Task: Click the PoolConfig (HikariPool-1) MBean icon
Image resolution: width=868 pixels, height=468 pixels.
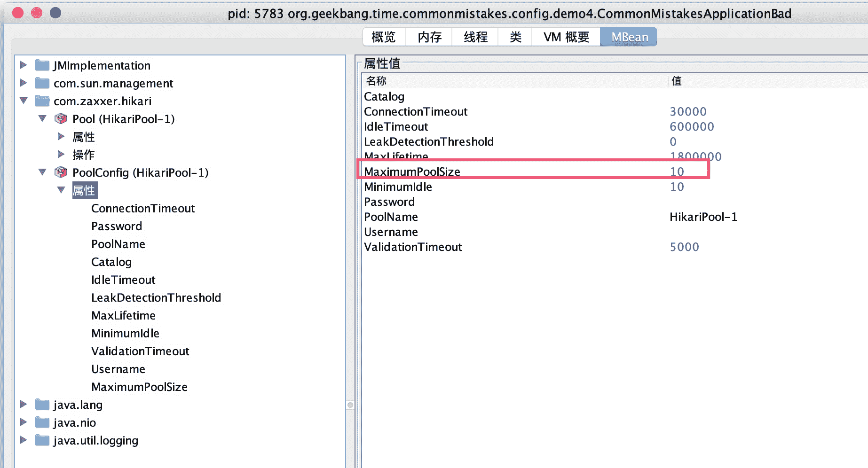Action: click(61, 172)
